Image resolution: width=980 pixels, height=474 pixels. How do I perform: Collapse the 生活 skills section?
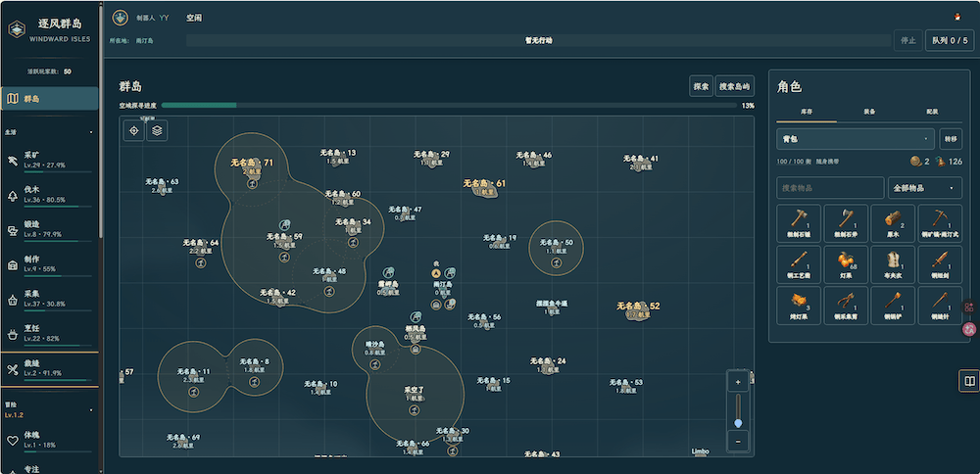point(91,132)
